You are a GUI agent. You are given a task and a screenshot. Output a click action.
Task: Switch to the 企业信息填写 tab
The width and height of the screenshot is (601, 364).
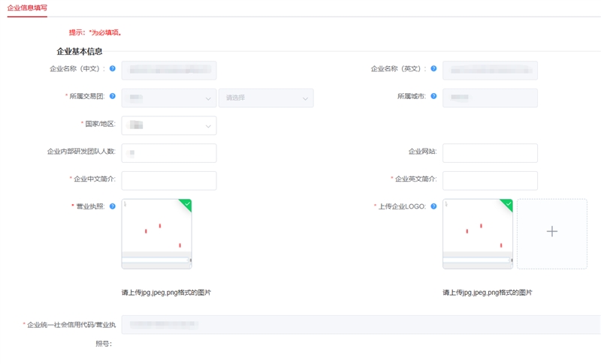click(x=27, y=8)
